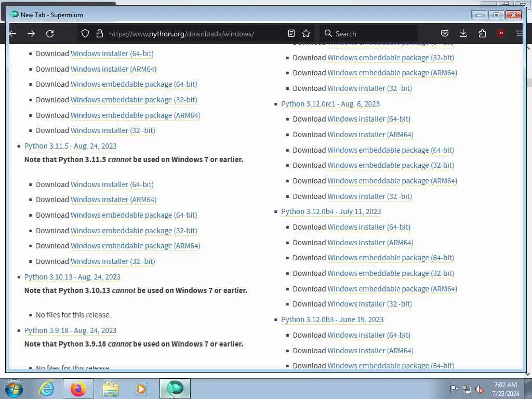
Task: Download 3.12.0b4 embeddable package (ARM64)
Action: (392, 289)
